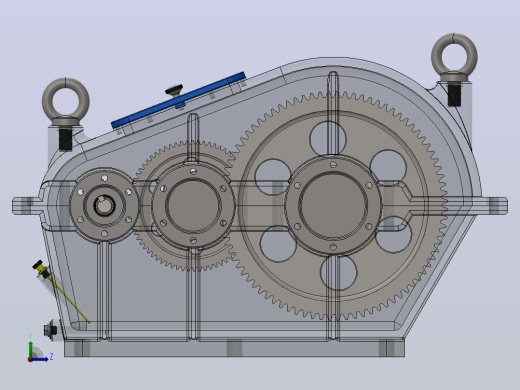Pick the keyed input shaft end
This screenshot has width=520, height=390.
pos(104,205)
